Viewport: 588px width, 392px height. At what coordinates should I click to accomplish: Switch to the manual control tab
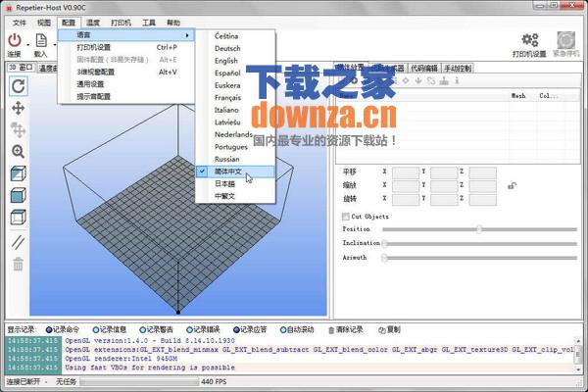click(x=457, y=69)
